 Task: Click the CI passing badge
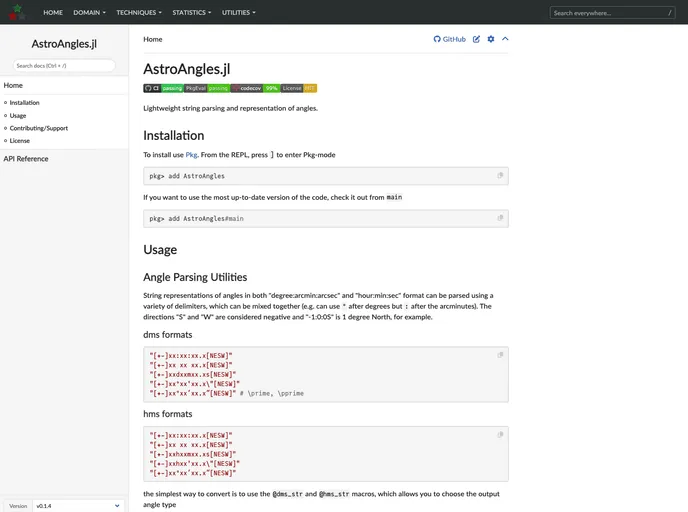(163, 88)
